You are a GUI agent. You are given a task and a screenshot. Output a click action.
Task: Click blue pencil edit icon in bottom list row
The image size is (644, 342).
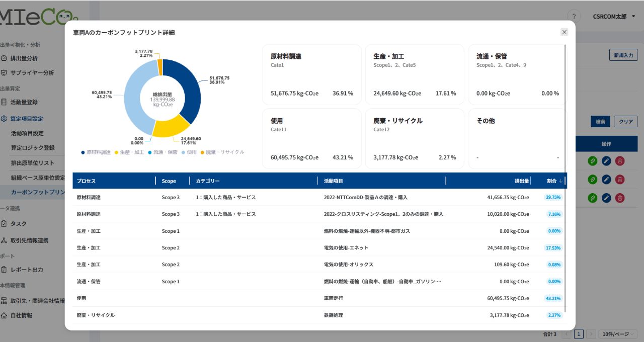[606, 198]
